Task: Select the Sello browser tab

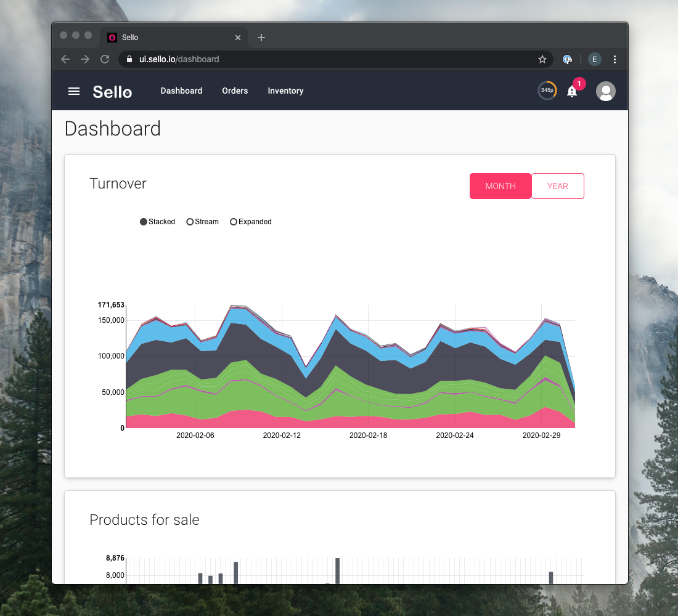Action: 174,38
